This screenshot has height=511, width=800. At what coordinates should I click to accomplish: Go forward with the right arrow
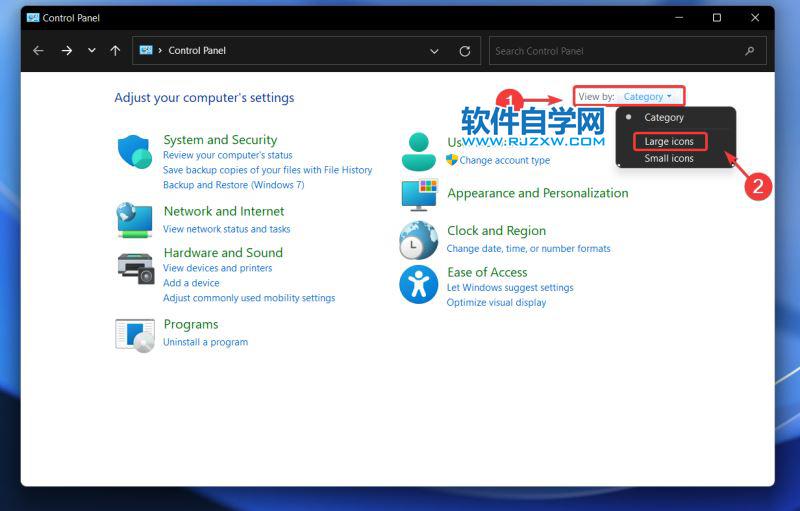point(67,50)
